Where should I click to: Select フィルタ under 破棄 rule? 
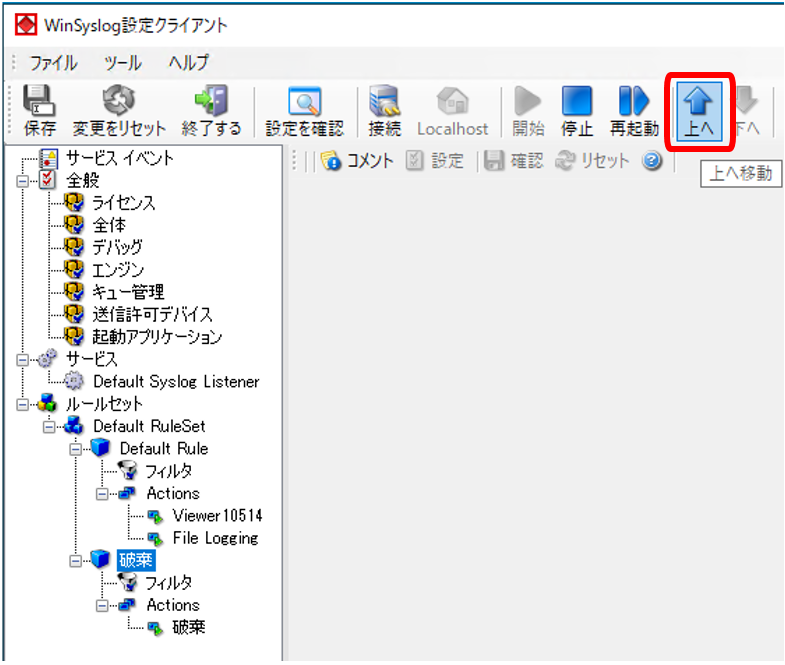[x=169, y=582]
